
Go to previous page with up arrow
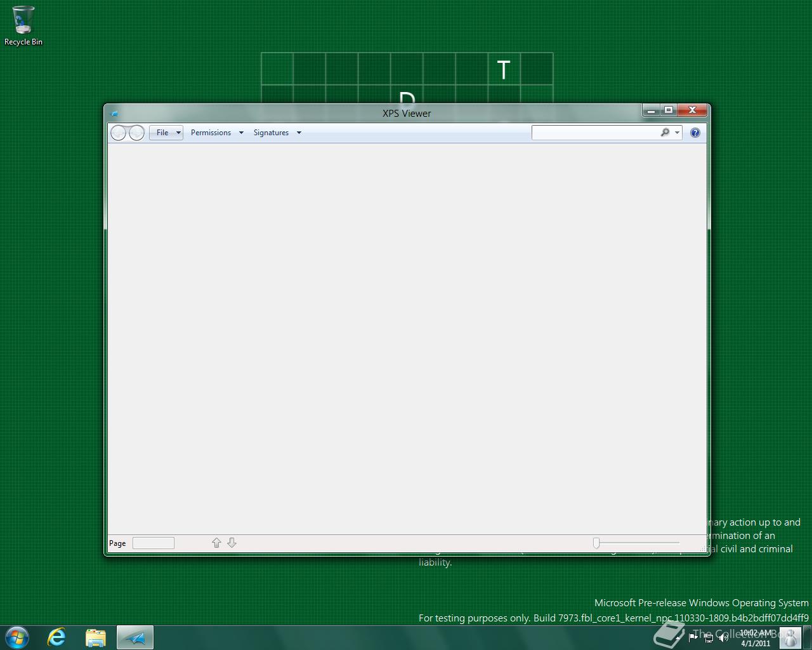(216, 543)
